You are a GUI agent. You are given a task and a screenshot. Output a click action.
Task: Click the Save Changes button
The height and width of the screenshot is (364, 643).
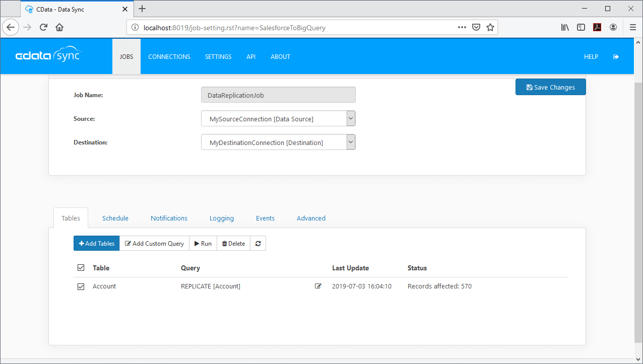[551, 87]
